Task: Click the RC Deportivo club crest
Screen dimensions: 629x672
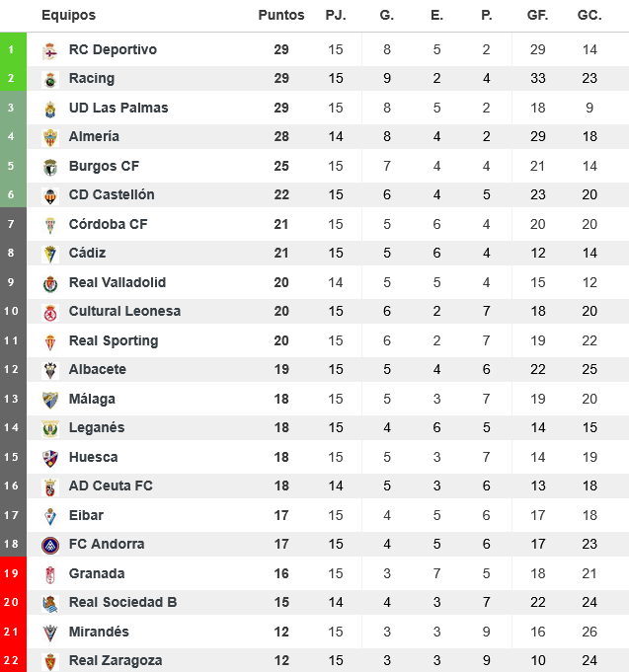Action: coord(50,50)
